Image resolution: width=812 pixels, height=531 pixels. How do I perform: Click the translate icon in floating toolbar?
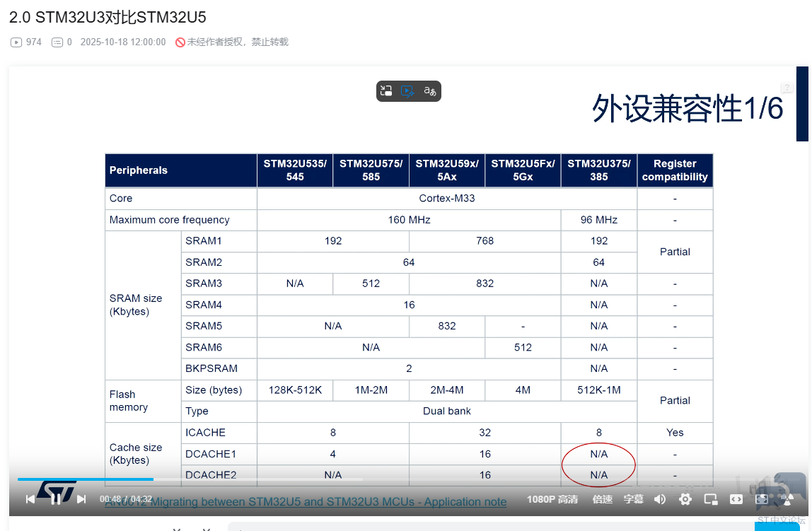point(429,91)
